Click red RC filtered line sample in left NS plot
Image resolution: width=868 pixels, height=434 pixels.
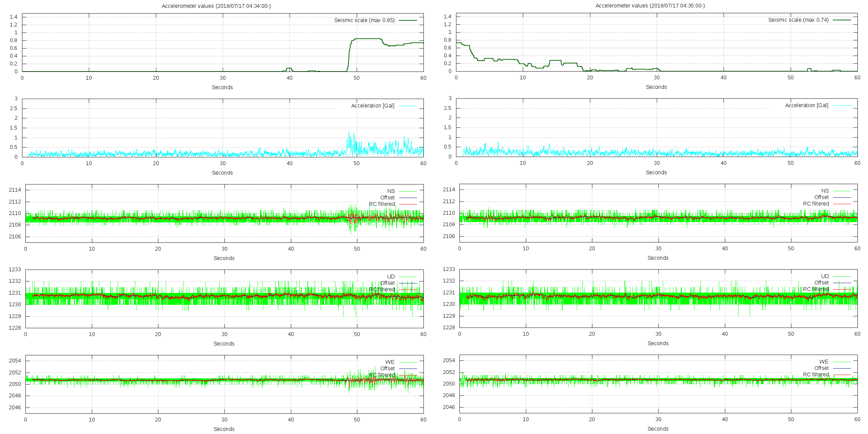pyautogui.click(x=408, y=204)
